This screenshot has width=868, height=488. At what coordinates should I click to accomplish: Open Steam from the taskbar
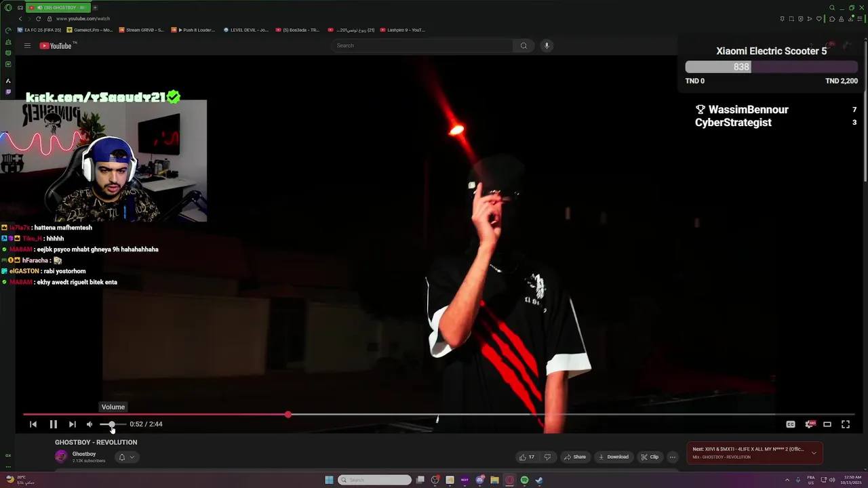tap(539, 480)
